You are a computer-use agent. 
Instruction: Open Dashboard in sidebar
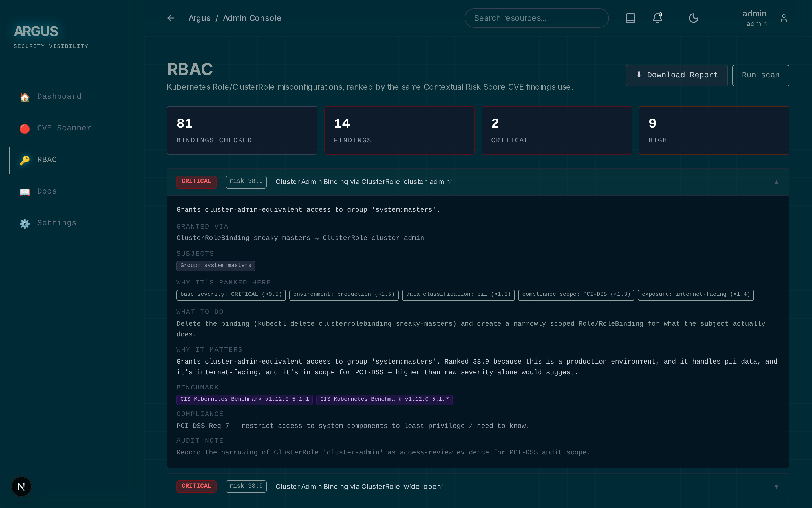click(72, 97)
